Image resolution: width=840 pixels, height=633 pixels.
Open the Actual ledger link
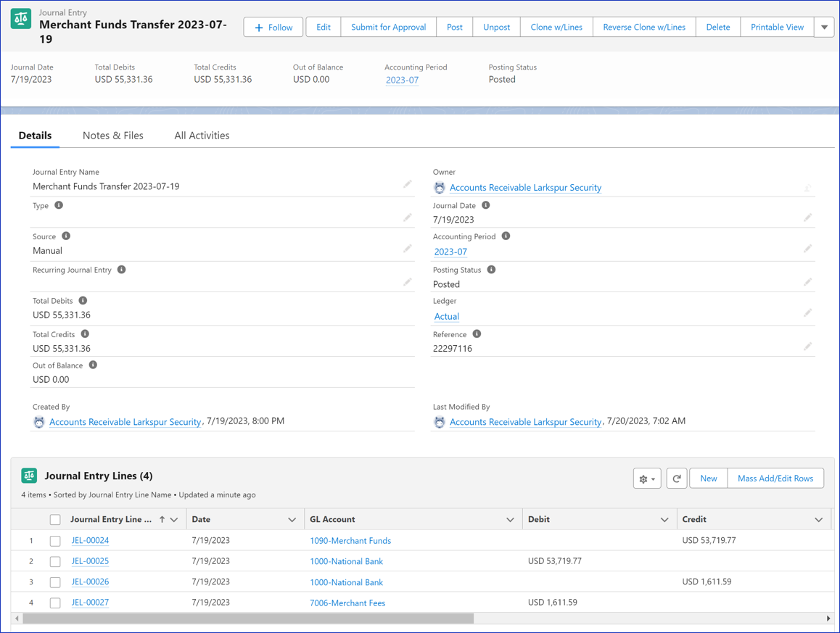(447, 316)
